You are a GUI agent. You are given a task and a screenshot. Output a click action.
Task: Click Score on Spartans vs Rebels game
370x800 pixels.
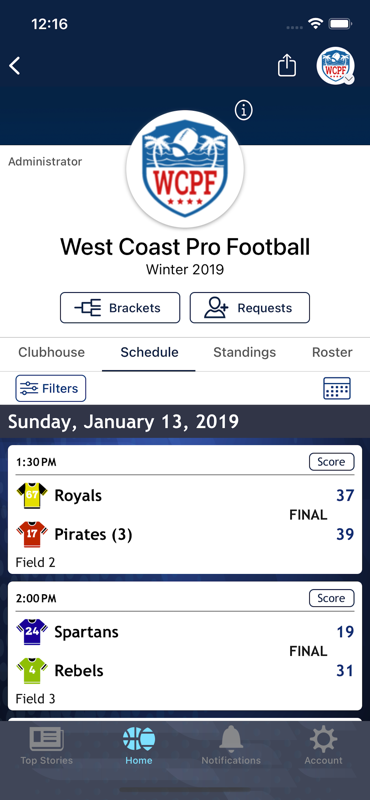click(x=331, y=598)
